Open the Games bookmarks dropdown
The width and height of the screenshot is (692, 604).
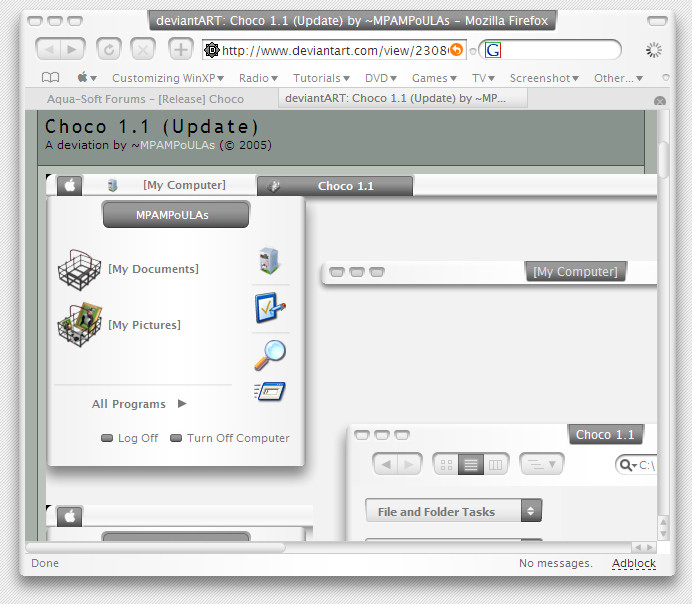point(434,78)
